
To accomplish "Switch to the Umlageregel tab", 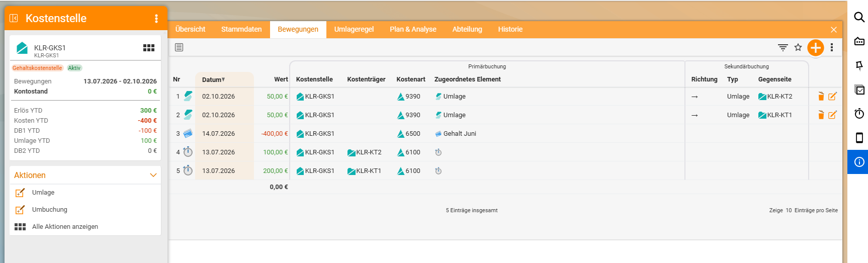I will (x=354, y=29).
